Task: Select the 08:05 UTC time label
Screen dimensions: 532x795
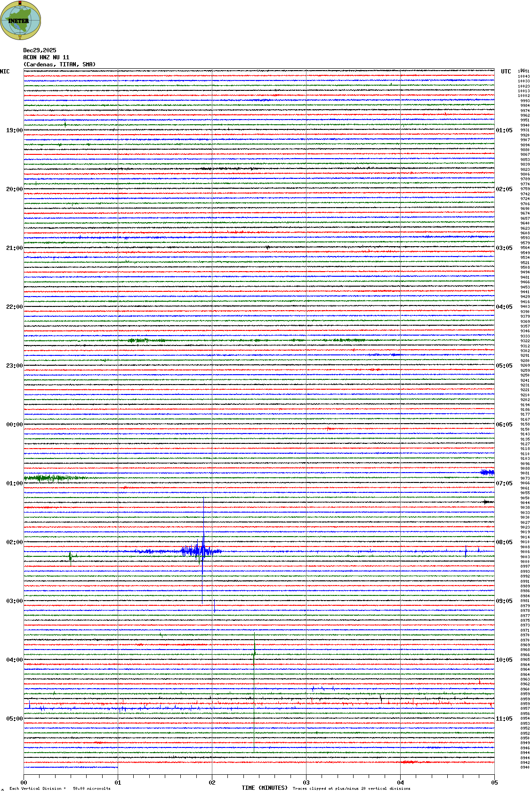Action: pos(504,542)
